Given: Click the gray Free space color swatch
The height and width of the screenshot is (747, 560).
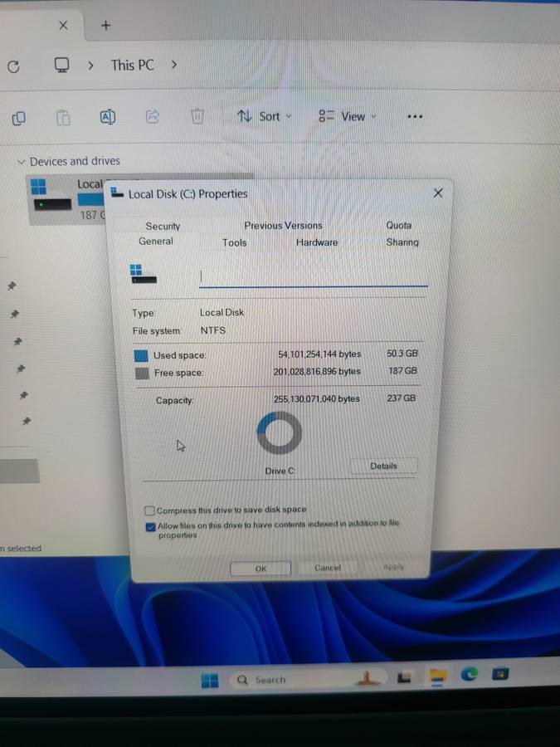Looking at the screenshot, I should (x=142, y=373).
